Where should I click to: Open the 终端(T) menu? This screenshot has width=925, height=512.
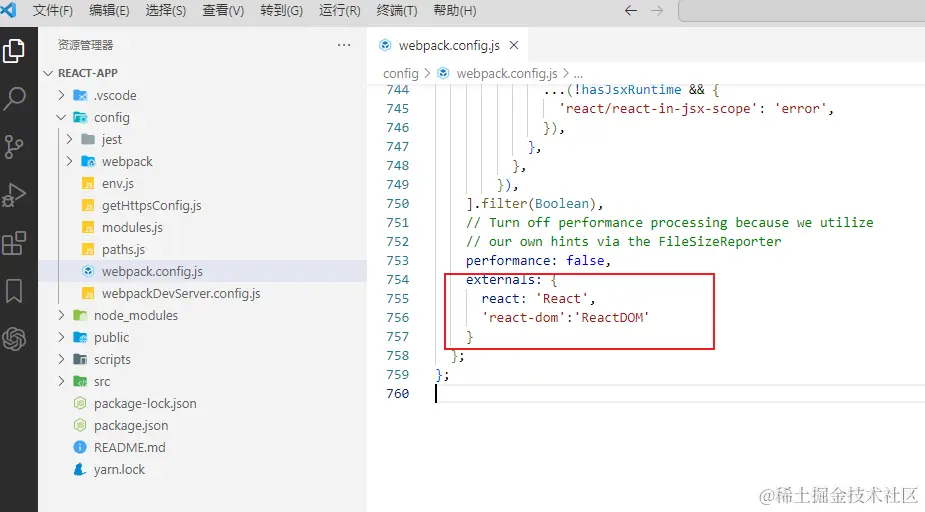396,11
